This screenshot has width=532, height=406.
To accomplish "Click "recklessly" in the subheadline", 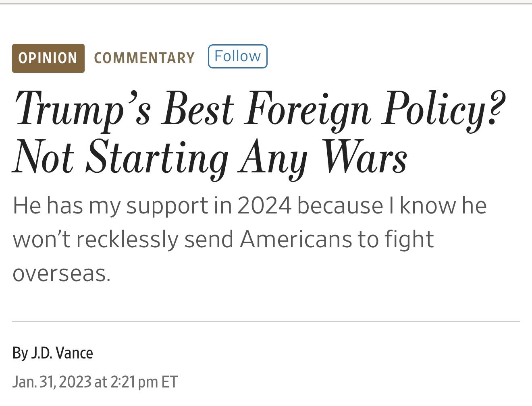I will (127, 239).
